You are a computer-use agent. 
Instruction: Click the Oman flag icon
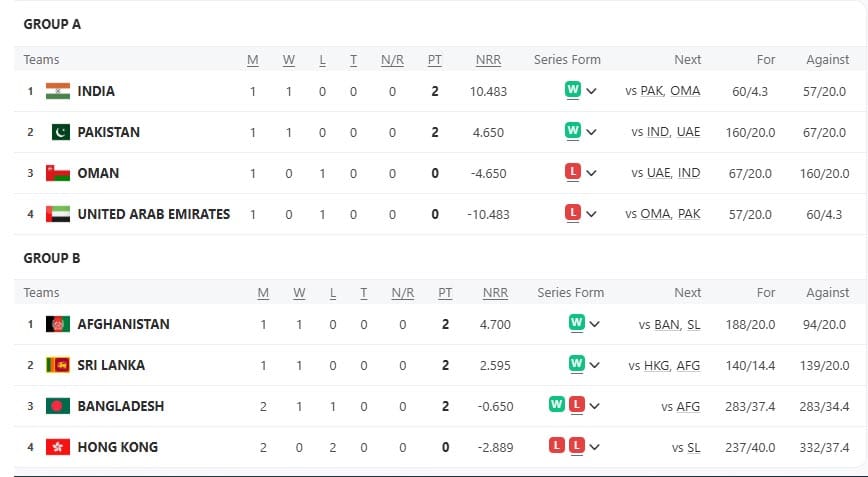57,173
